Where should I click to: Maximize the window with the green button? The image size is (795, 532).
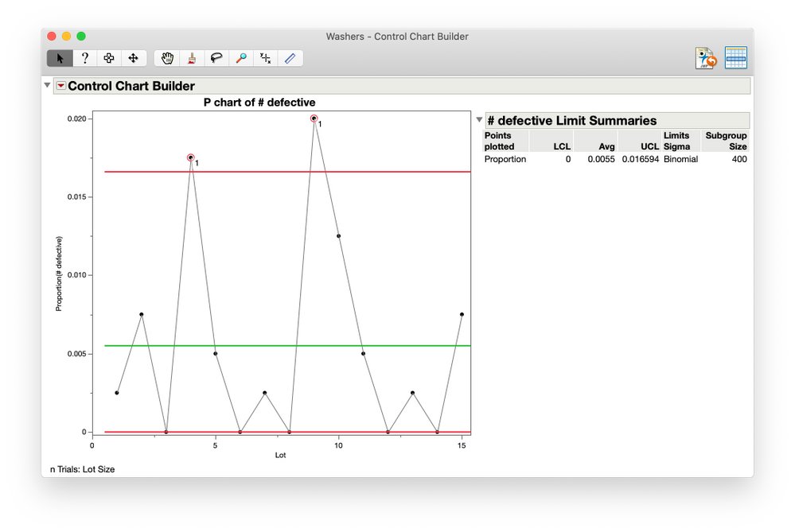[x=81, y=36]
